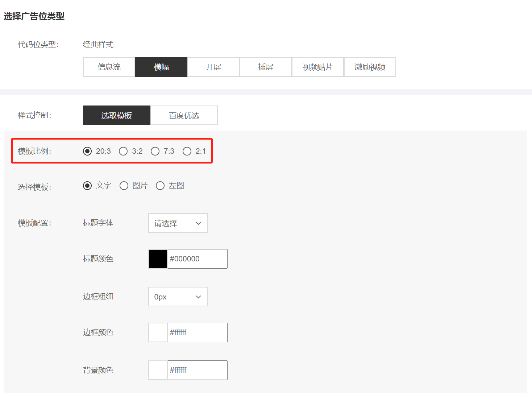Click the 边框颜色 #ffffff input field
Viewport: 532px width, 397px height.
pos(198,332)
